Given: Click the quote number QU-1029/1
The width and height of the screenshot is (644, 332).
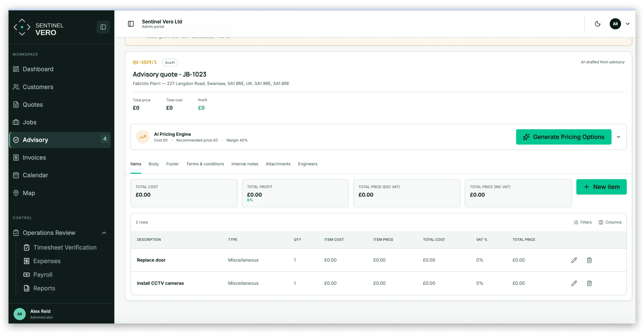Looking at the screenshot, I should 145,62.
